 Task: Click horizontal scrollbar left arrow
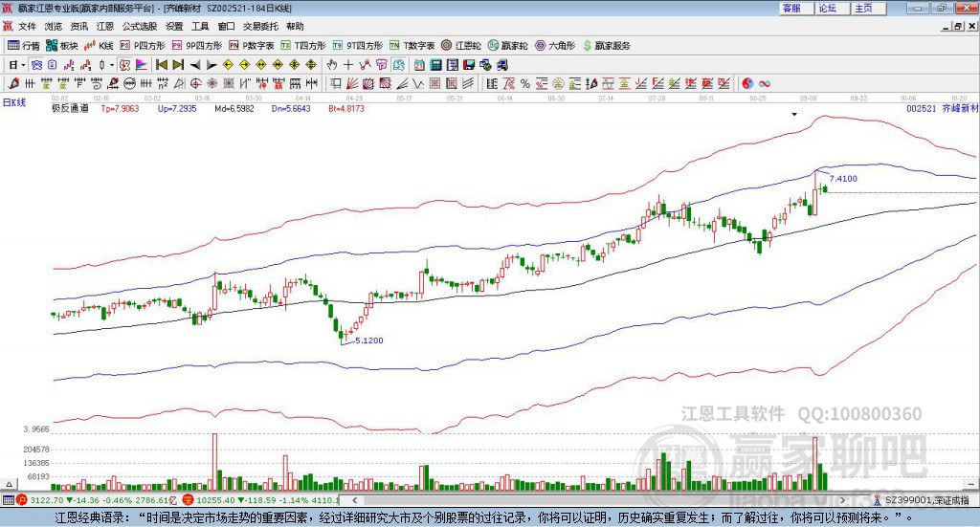pyautogui.click(x=354, y=500)
